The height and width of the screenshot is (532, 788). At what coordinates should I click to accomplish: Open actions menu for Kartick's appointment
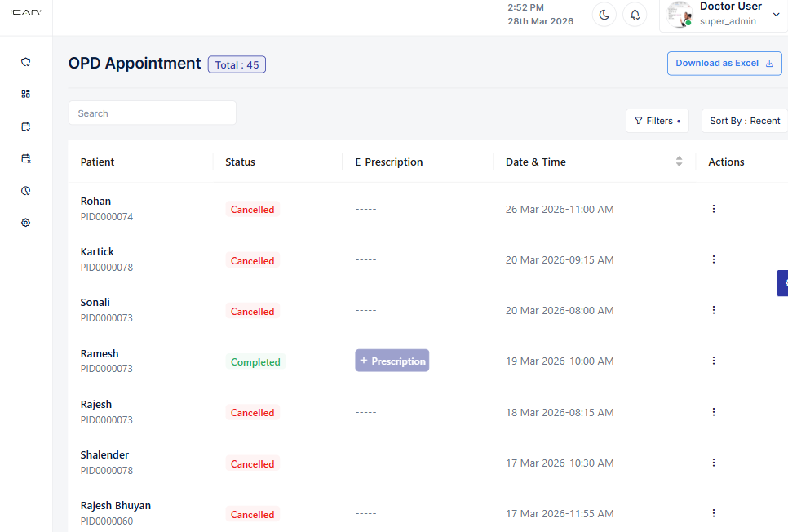coord(713,259)
